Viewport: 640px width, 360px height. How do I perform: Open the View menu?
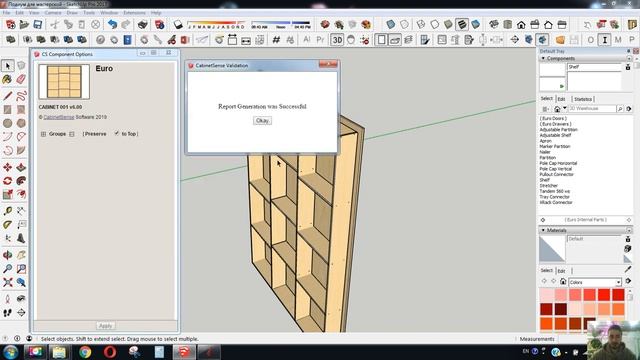pyautogui.click(x=34, y=13)
